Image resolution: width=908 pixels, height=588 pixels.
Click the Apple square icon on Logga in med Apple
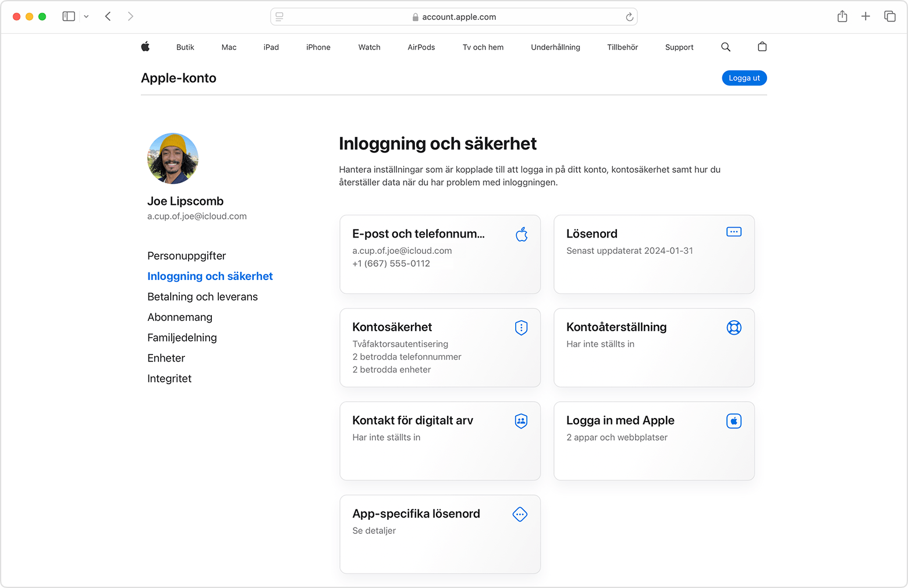click(734, 421)
